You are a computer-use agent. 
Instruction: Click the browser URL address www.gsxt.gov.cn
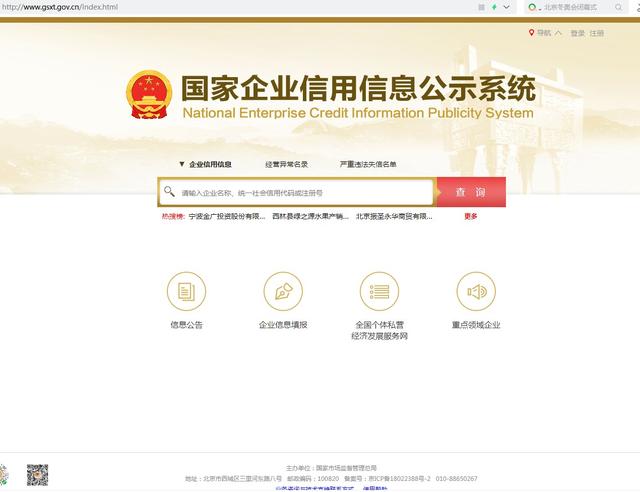(x=60, y=7)
